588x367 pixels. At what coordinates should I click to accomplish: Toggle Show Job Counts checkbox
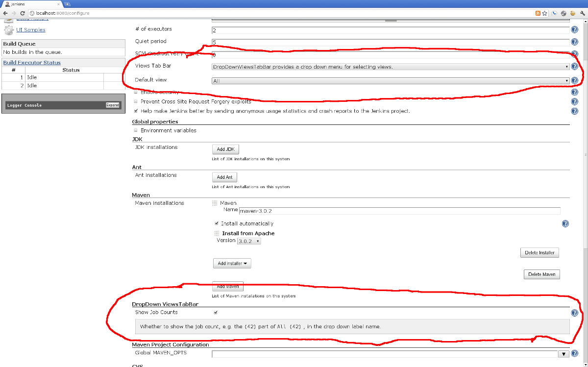click(216, 312)
